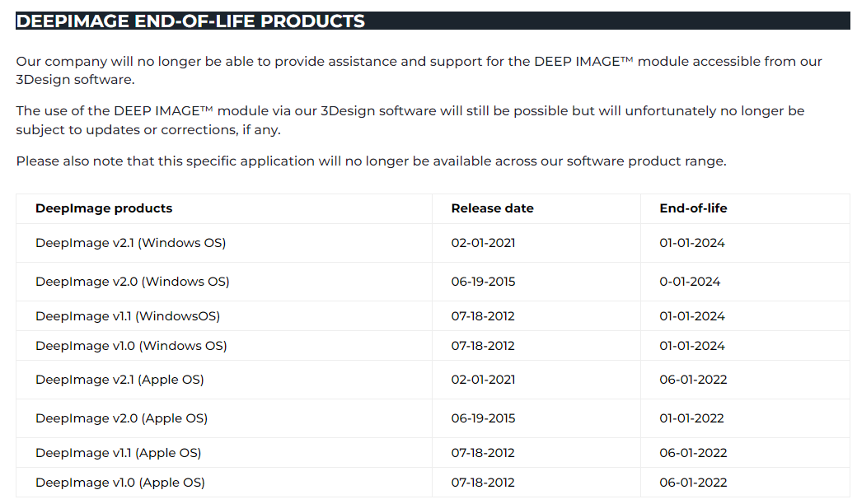Viewport: 857px width, 504px height.
Task: Select the DeepImage v2.0 (Windows OS) product cell
Action: pyautogui.click(x=132, y=282)
